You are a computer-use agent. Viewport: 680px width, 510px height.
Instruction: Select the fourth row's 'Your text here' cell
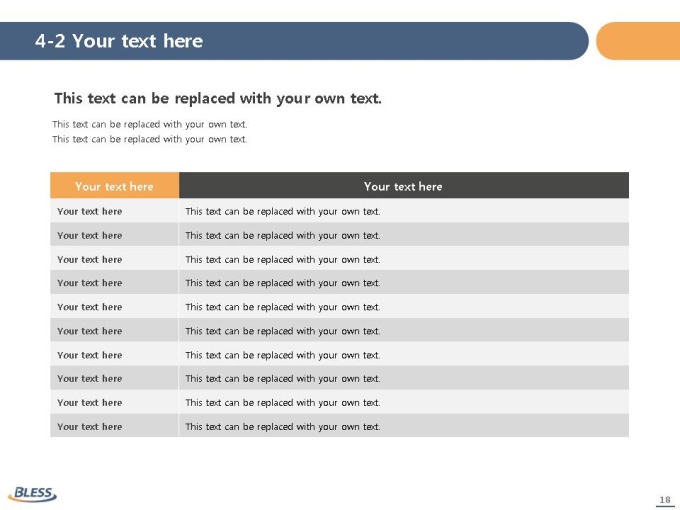pos(114,283)
